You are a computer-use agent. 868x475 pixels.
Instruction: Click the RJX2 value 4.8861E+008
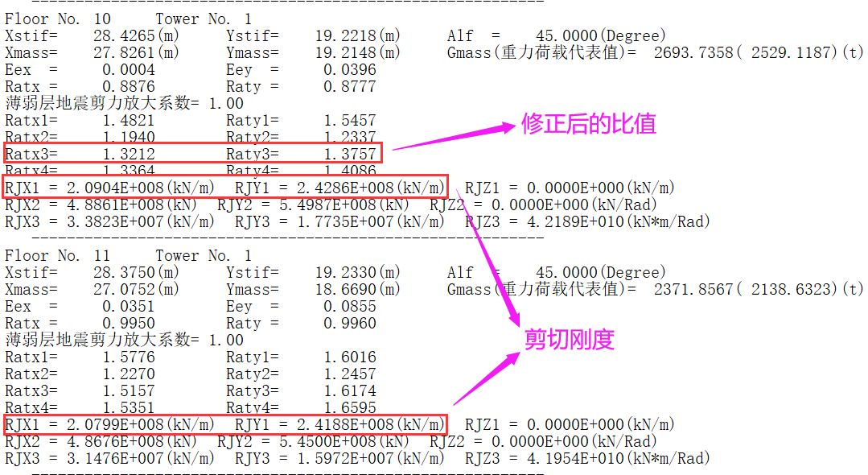[115, 205]
